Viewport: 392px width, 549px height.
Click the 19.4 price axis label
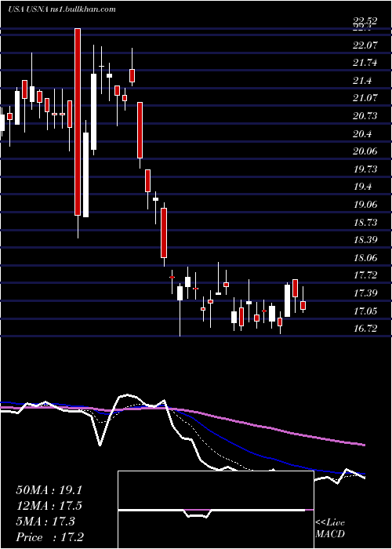coord(362,187)
